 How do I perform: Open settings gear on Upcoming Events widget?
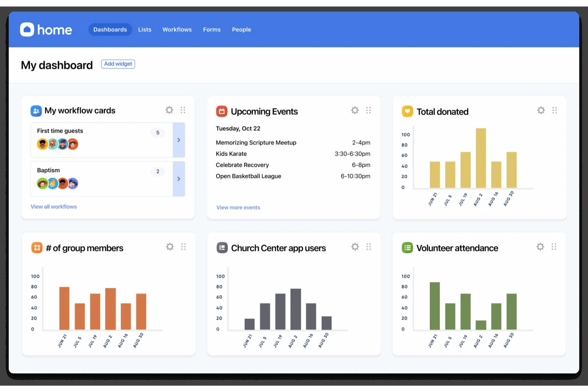point(355,110)
